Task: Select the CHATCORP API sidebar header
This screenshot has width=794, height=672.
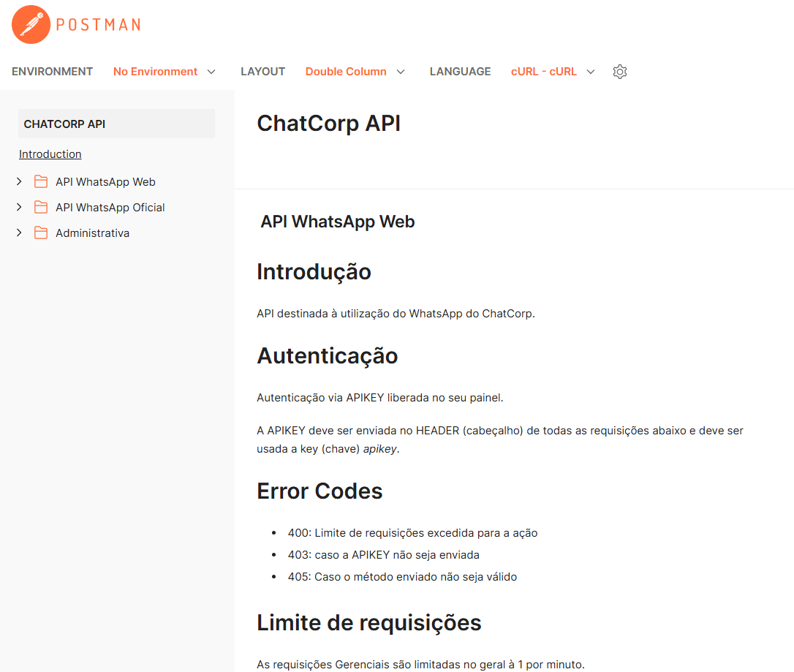Action: tap(116, 124)
